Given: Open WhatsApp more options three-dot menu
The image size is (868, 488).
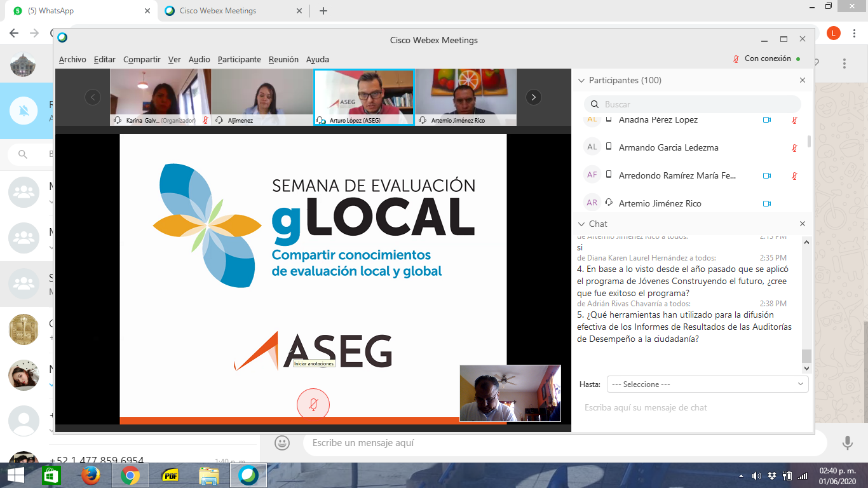Looking at the screenshot, I should 844,64.
